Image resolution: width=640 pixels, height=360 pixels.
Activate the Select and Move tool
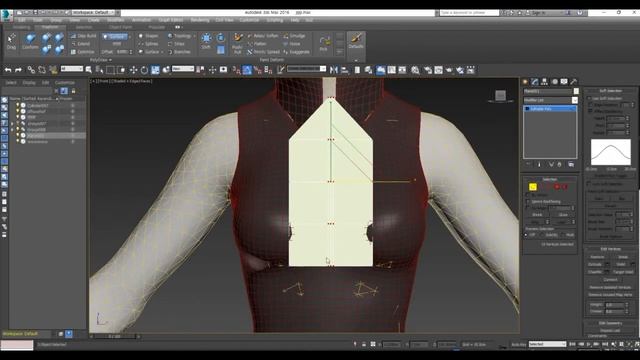point(133,70)
